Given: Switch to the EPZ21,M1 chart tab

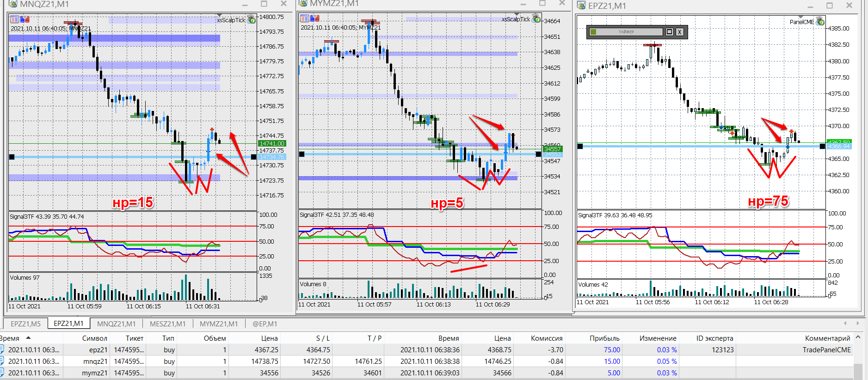Looking at the screenshot, I should point(68,324).
